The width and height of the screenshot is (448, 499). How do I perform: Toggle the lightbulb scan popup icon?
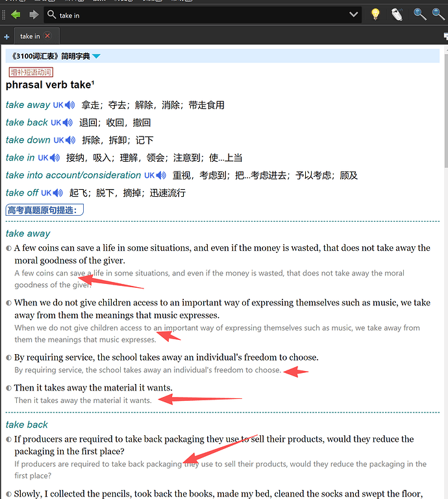coord(375,14)
